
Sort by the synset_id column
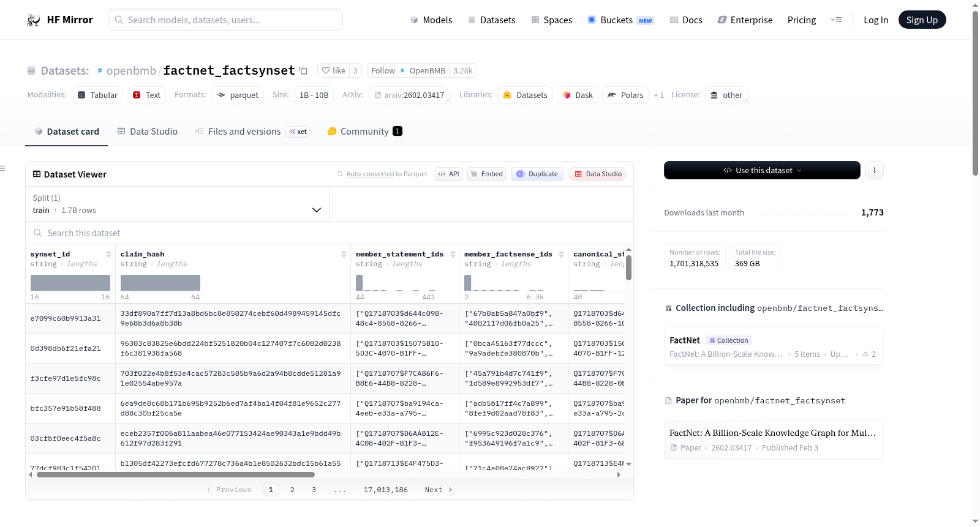pos(108,254)
